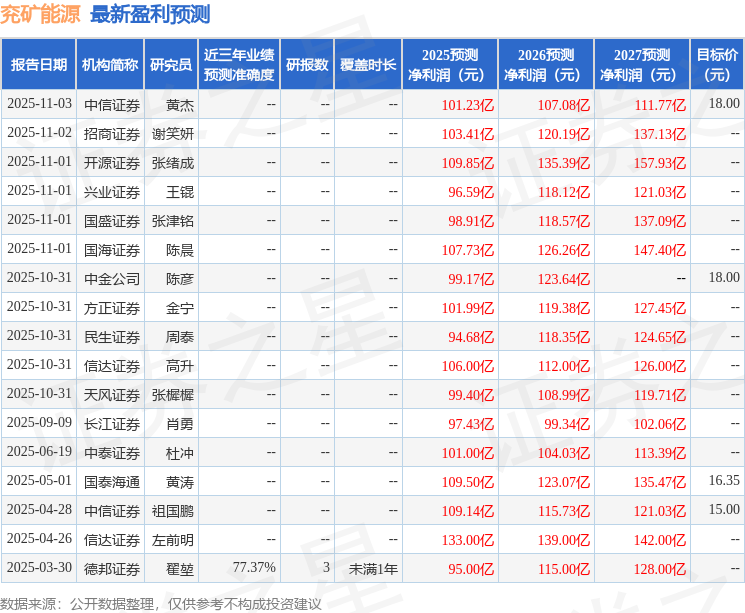This screenshot has width=745, height=613.
Task: Click the 近三年业绩预测准确度 column header
Action: pos(239,65)
